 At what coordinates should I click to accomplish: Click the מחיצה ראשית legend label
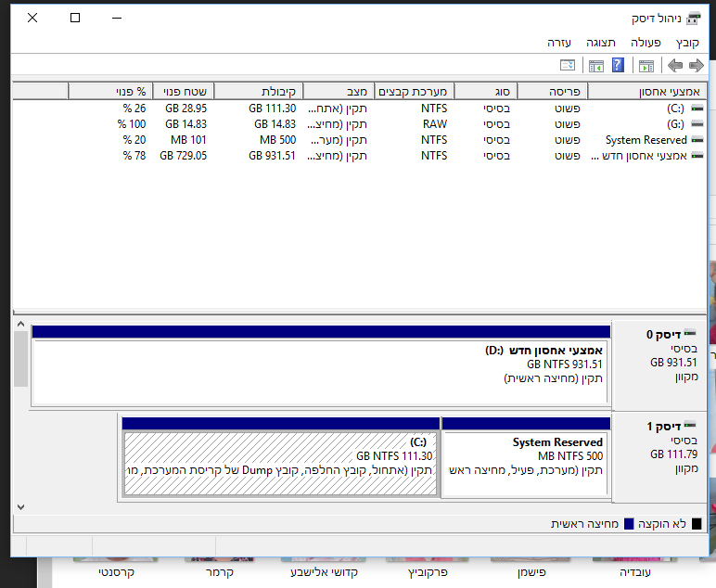[584, 524]
